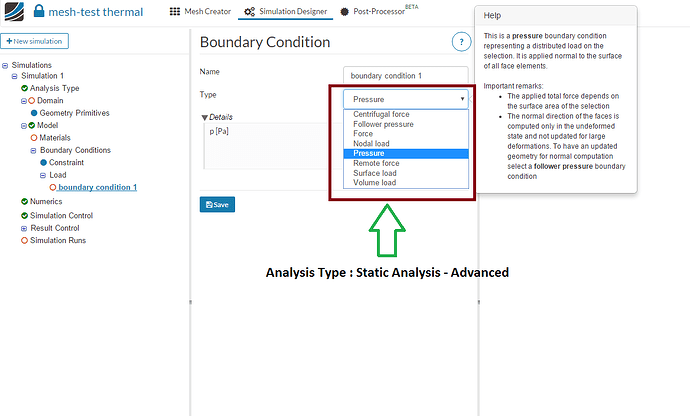This screenshot has width=690, height=416.
Task: Click the Mesh Creator grid icon
Action: 175,12
